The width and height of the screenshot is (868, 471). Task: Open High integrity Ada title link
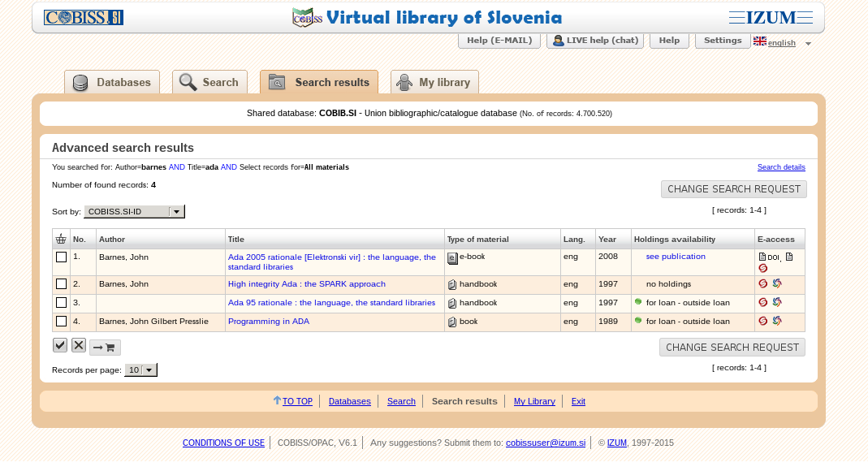[307, 284]
